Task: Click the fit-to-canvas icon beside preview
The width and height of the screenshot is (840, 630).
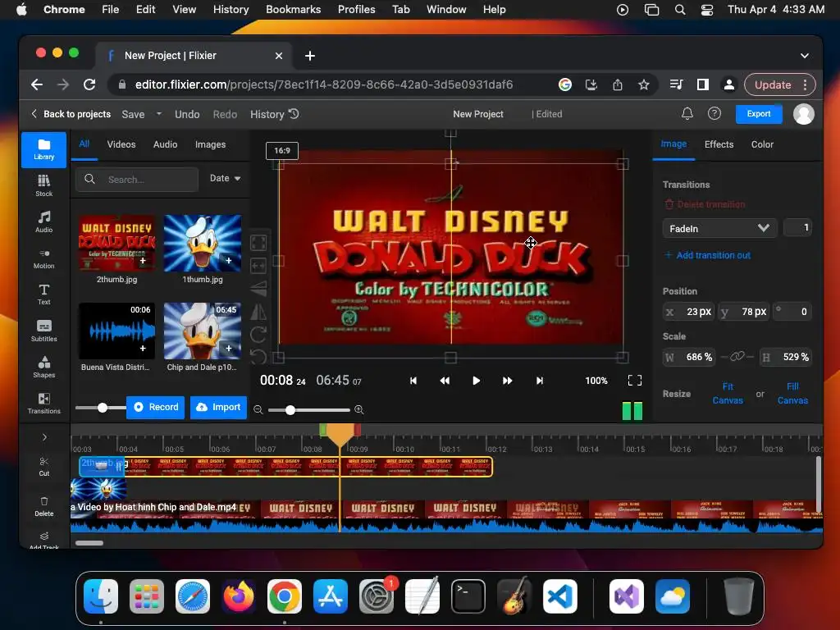Action: [x=258, y=243]
